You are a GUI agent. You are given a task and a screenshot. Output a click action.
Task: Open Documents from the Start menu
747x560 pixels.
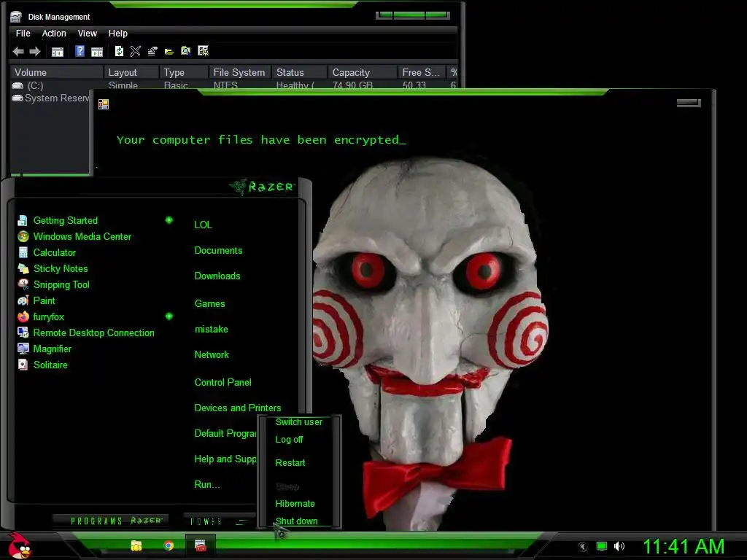pyautogui.click(x=218, y=251)
